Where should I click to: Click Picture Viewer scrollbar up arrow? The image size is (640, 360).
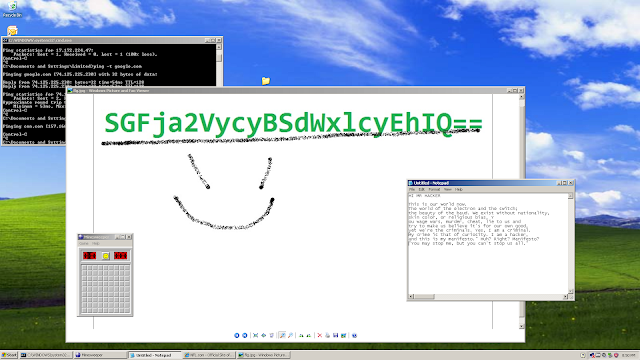pos(522,98)
